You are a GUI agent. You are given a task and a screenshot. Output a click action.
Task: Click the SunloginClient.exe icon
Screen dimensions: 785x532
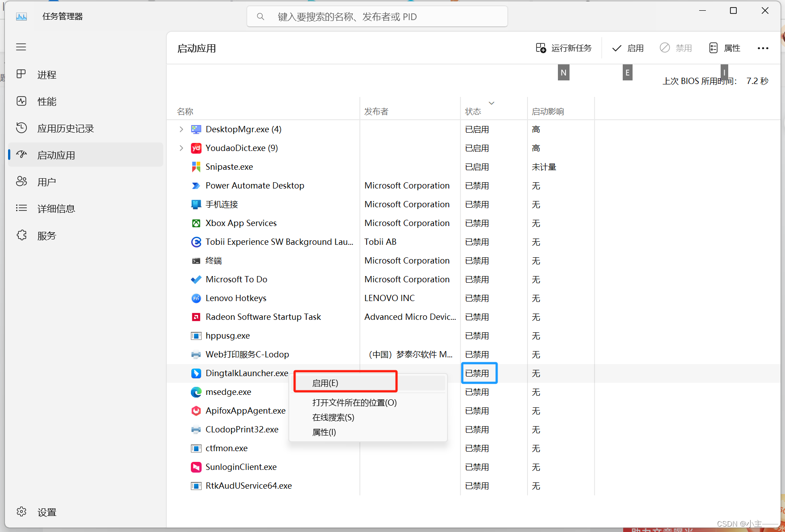[196, 467]
